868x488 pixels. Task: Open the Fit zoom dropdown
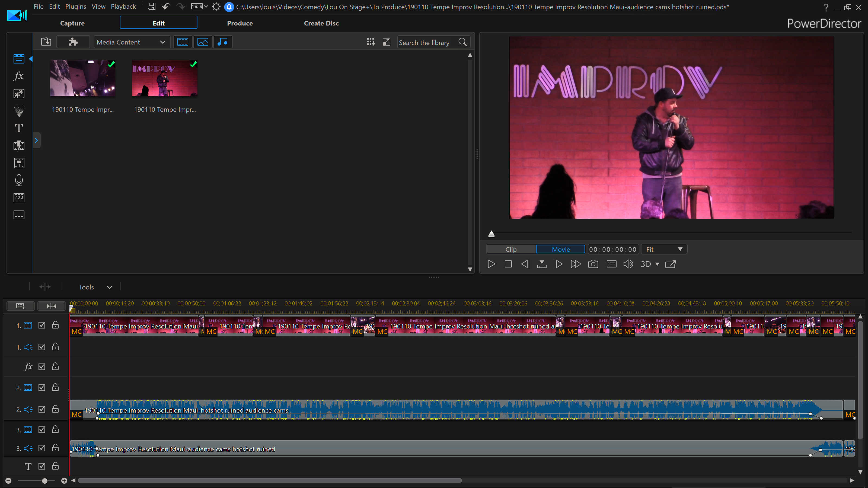pyautogui.click(x=664, y=249)
